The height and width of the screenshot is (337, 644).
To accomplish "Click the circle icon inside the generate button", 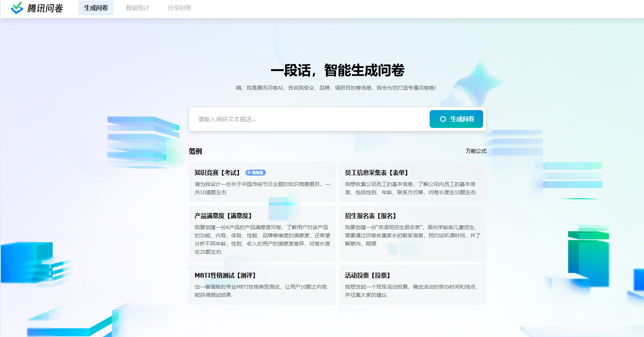I will tap(443, 119).
